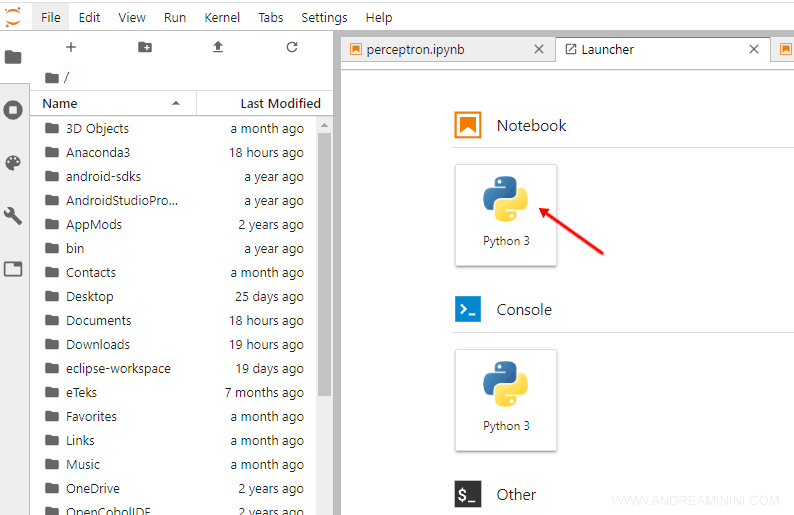This screenshot has height=515, width=794.
Task: Launch a Python 3 notebook
Action: pyautogui.click(x=506, y=214)
